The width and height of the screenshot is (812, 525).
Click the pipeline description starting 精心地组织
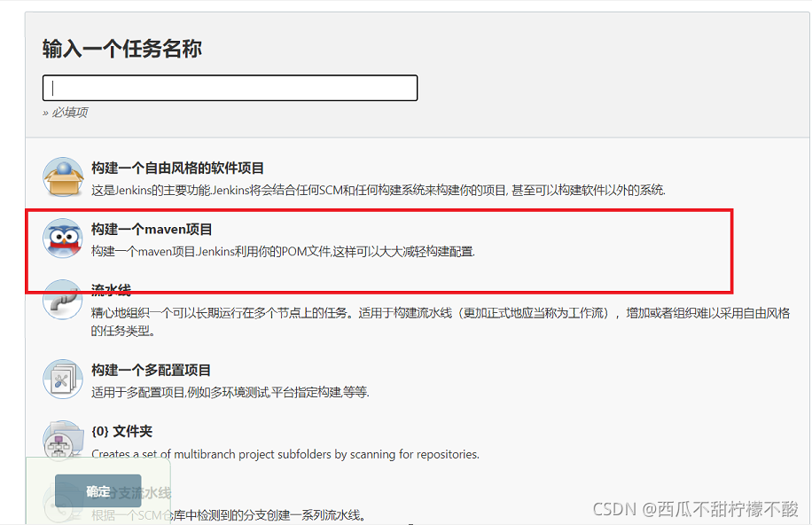pos(441,321)
